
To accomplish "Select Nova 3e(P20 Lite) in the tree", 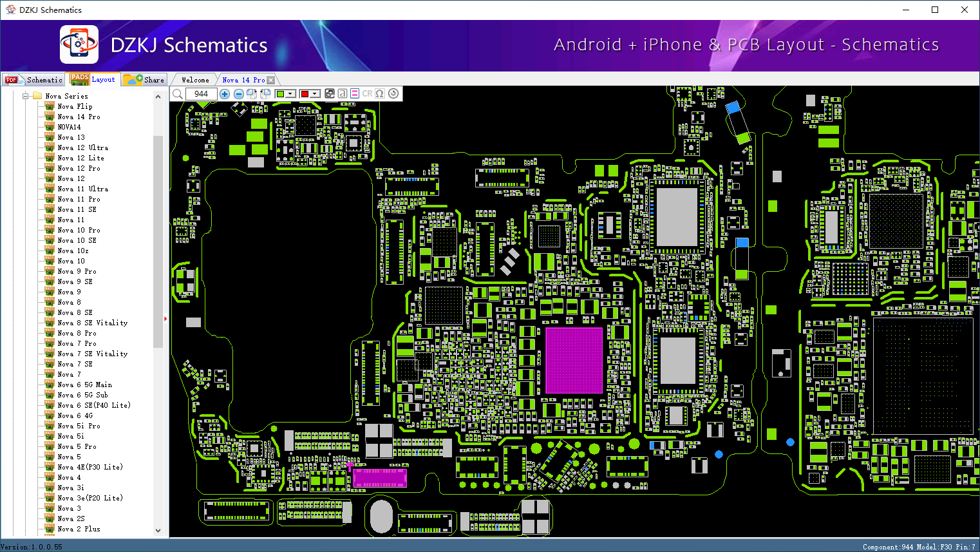I will click(90, 498).
